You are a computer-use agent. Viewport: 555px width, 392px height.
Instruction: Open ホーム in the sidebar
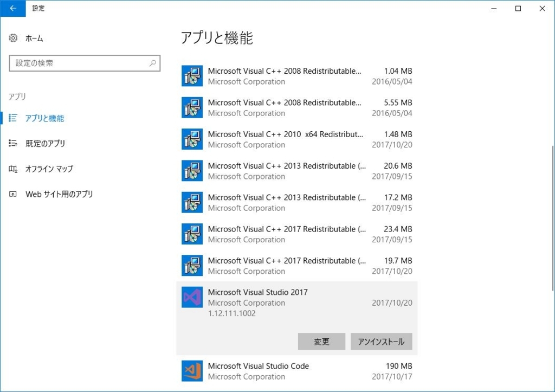pos(34,38)
